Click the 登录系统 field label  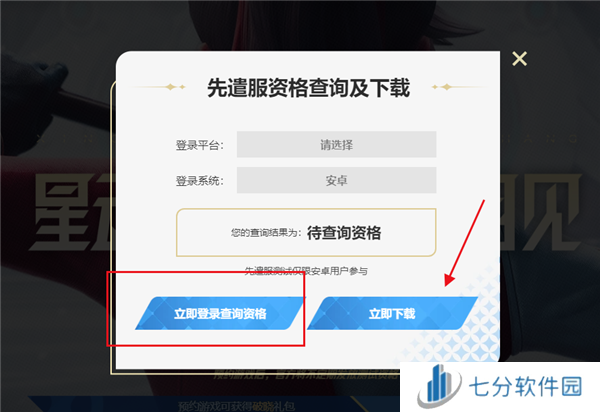click(x=199, y=181)
